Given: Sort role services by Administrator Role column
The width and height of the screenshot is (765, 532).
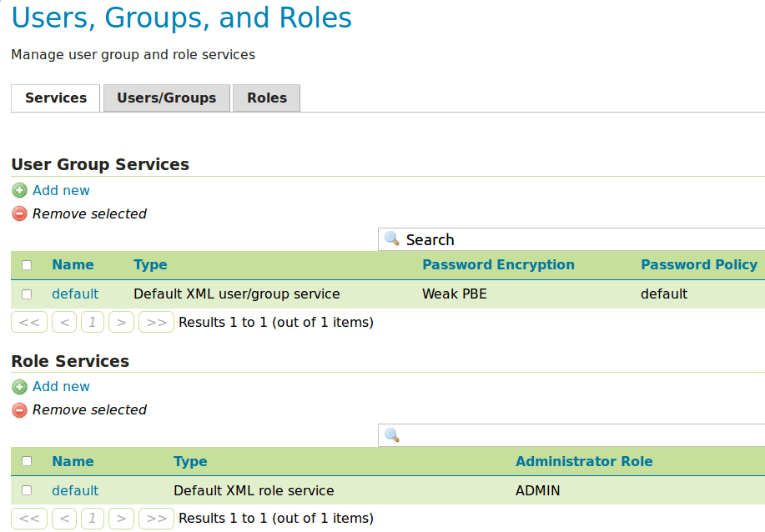Looking at the screenshot, I should coord(584,461).
